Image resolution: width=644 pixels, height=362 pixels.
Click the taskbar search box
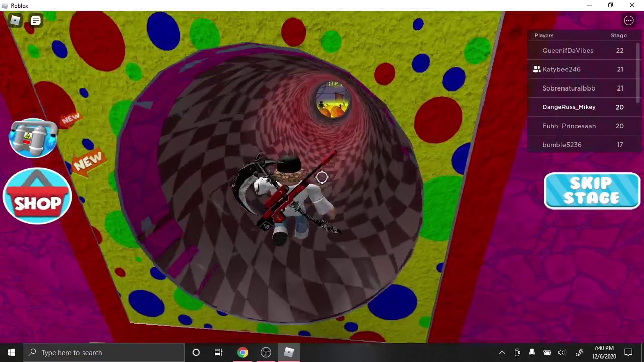[104, 352]
